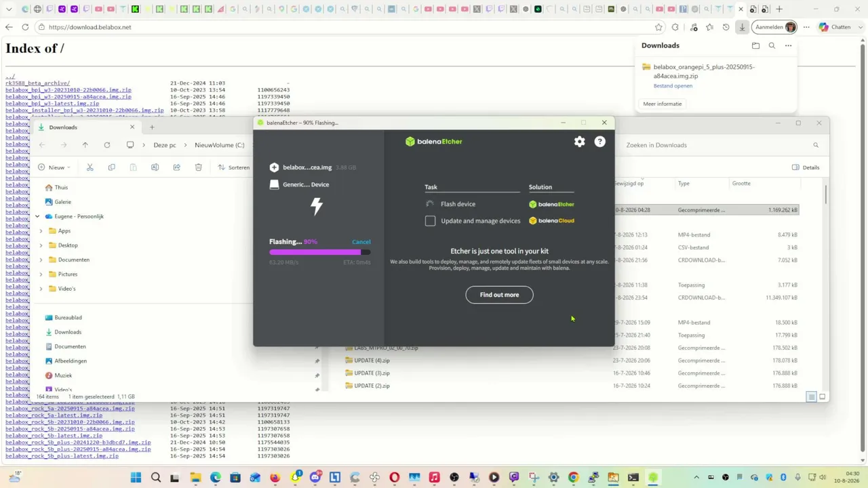Click the balenaCloud solution logo
This screenshot has height=488, width=868.
(552, 220)
